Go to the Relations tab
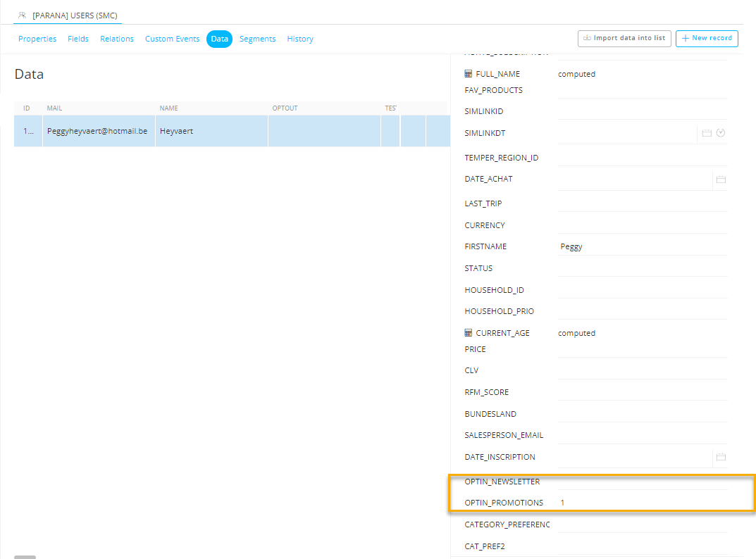756x559 pixels. point(117,39)
